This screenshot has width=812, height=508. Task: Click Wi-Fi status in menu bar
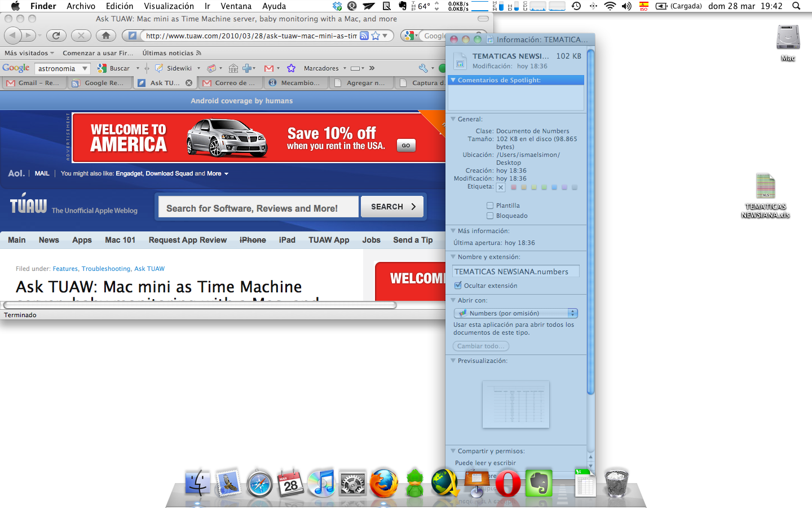[610, 6]
